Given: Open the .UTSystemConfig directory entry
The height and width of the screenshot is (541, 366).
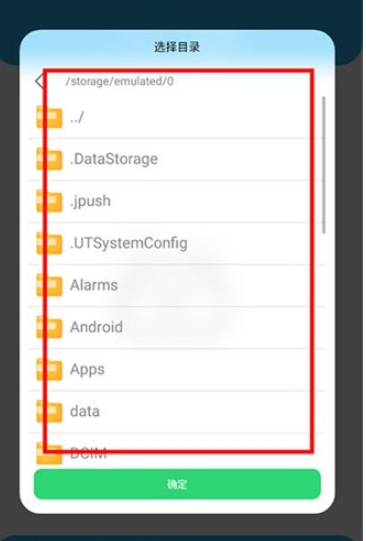Looking at the screenshot, I should click(x=177, y=243).
